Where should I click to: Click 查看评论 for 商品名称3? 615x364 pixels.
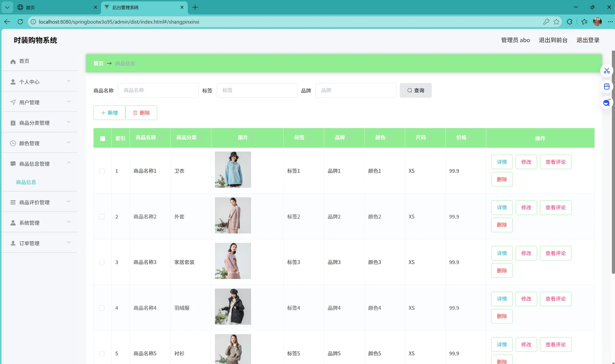pos(556,253)
